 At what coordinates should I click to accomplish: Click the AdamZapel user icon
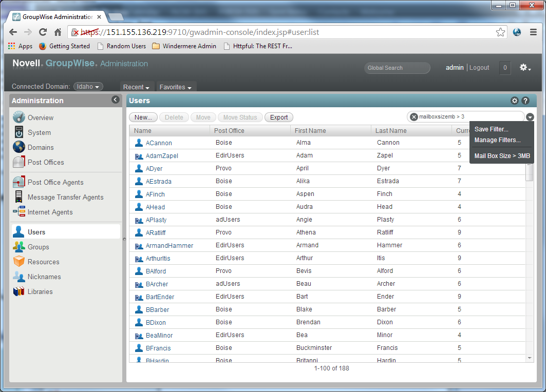click(139, 156)
